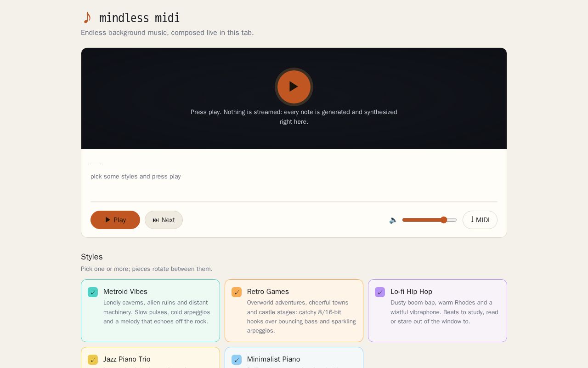
Task: Click the playback progress bar
Action: pyautogui.click(x=294, y=201)
